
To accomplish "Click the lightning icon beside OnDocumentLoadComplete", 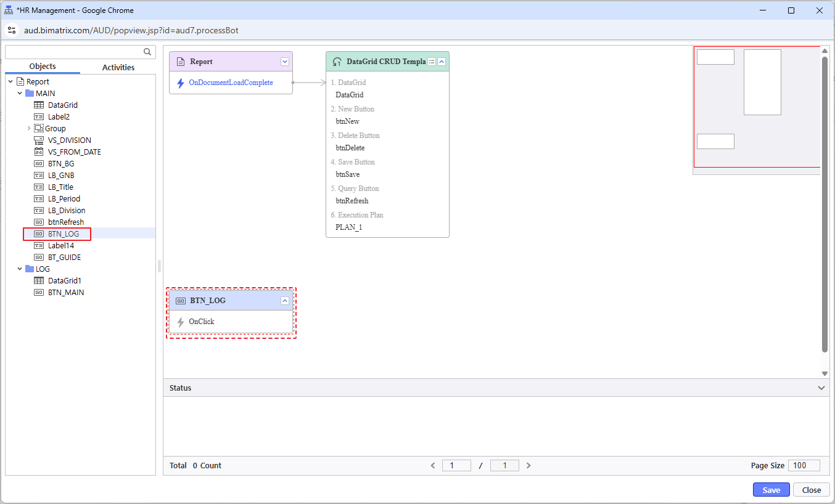I will tap(181, 83).
